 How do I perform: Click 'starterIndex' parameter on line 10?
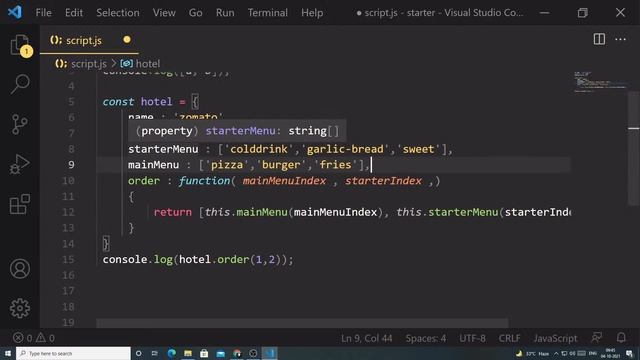click(383, 181)
